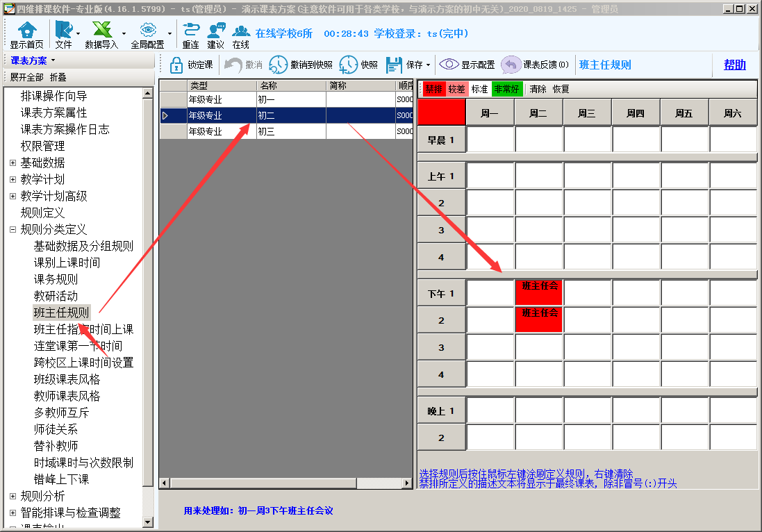
Task: Open the 课表方案 menu
Action: pos(33,60)
